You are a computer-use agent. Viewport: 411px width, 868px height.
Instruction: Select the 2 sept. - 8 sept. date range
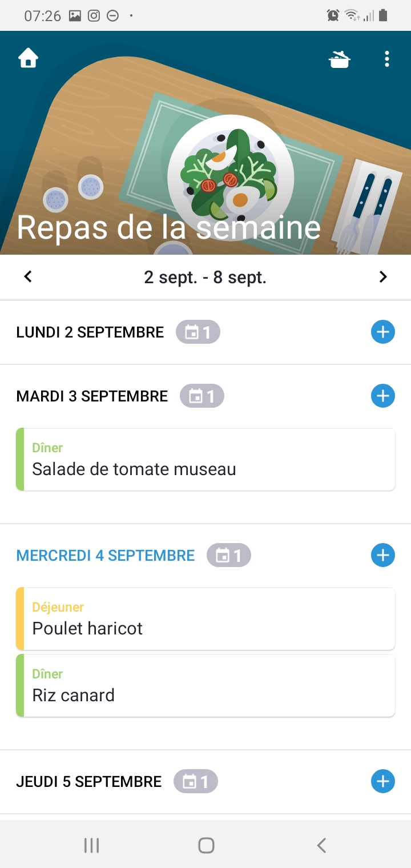coord(205,278)
